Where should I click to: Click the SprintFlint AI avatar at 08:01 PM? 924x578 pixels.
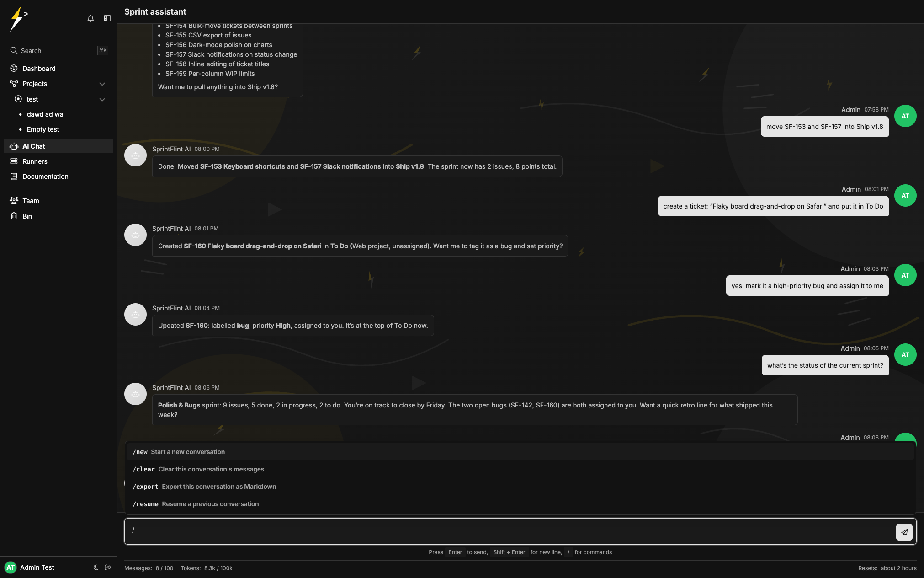136,235
